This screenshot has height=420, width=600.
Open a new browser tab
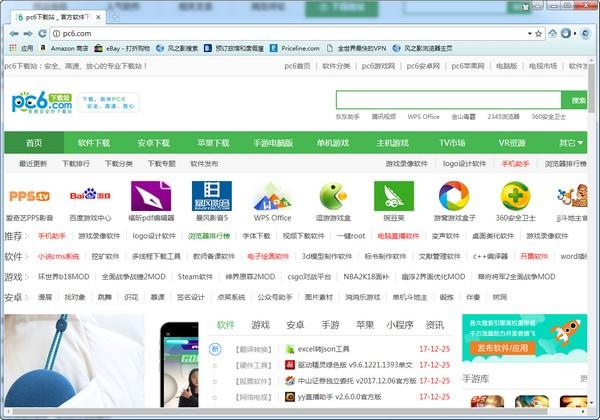coord(115,17)
